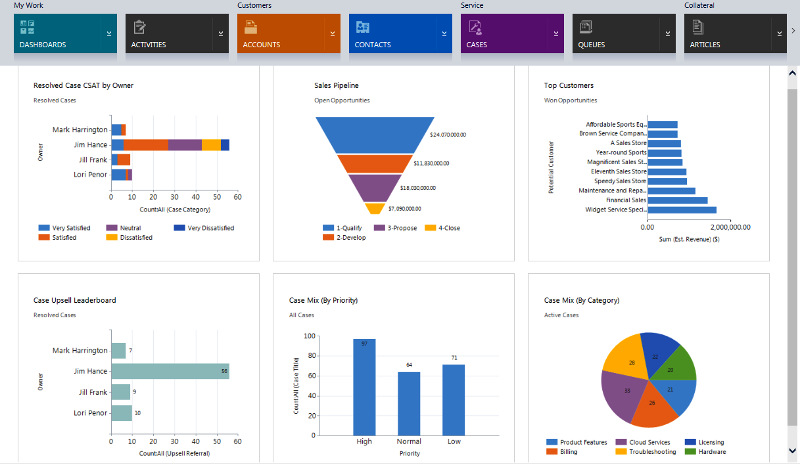The height and width of the screenshot is (464, 800).
Task: Click the 1-Qualify legend color box
Action: click(x=328, y=228)
